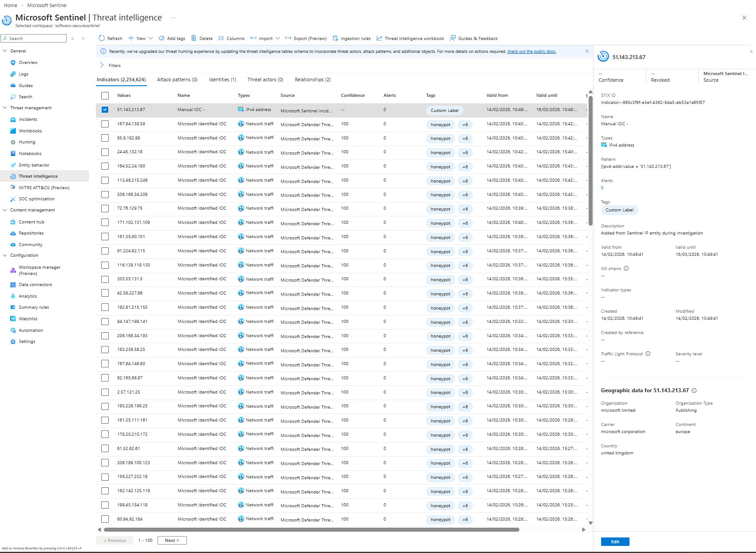Click the Edit button
The width and height of the screenshot is (756, 553).
[x=615, y=541]
